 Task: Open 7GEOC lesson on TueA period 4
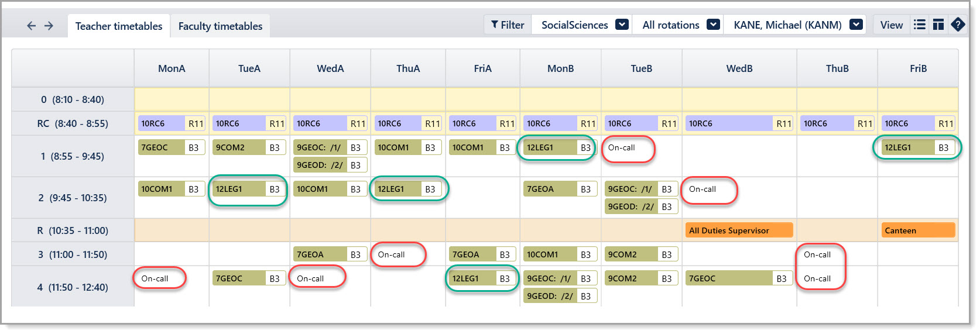point(249,278)
